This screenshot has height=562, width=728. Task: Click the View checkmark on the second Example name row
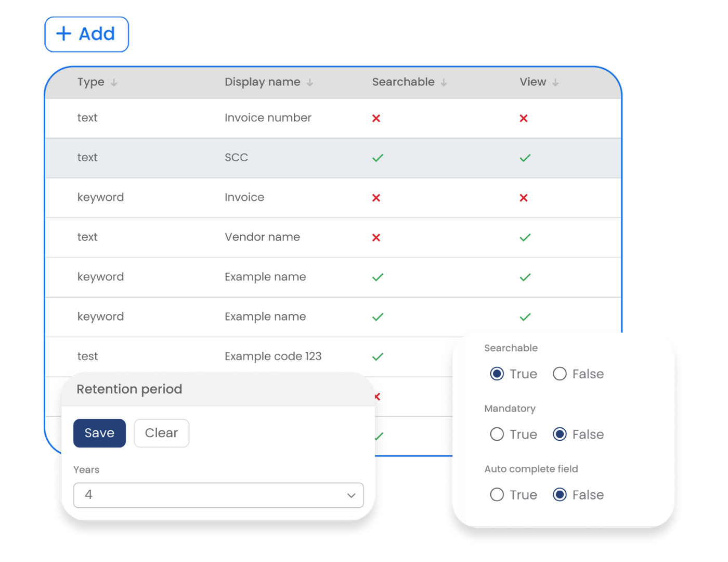coord(525,316)
